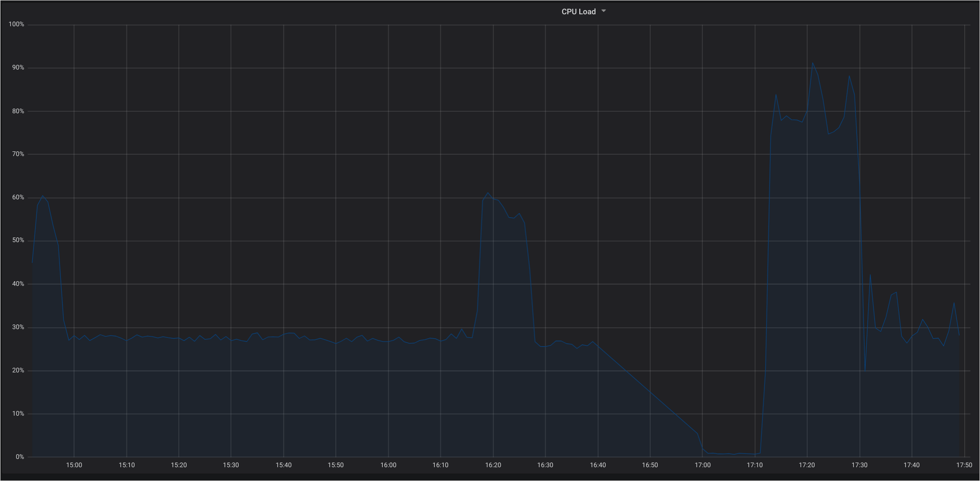Image resolution: width=980 pixels, height=481 pixels.
Task: Click the 42% spike after 17:30
Action: [870, 275]
